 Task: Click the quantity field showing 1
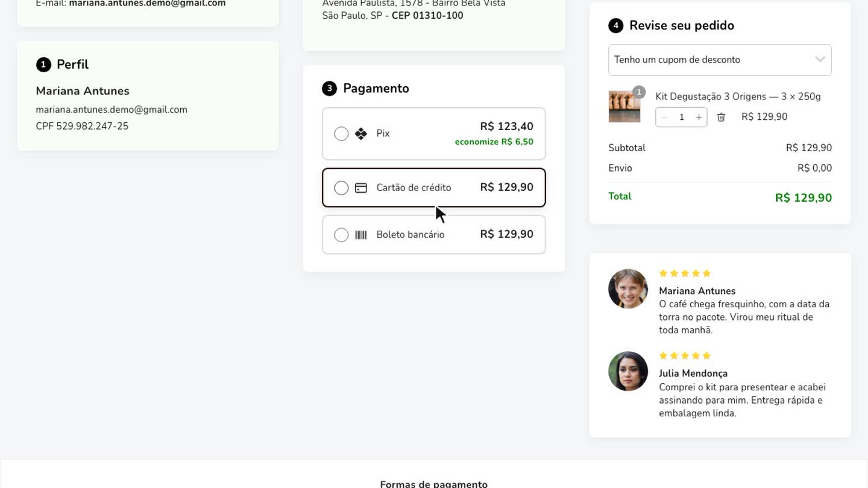pos(682,117)
